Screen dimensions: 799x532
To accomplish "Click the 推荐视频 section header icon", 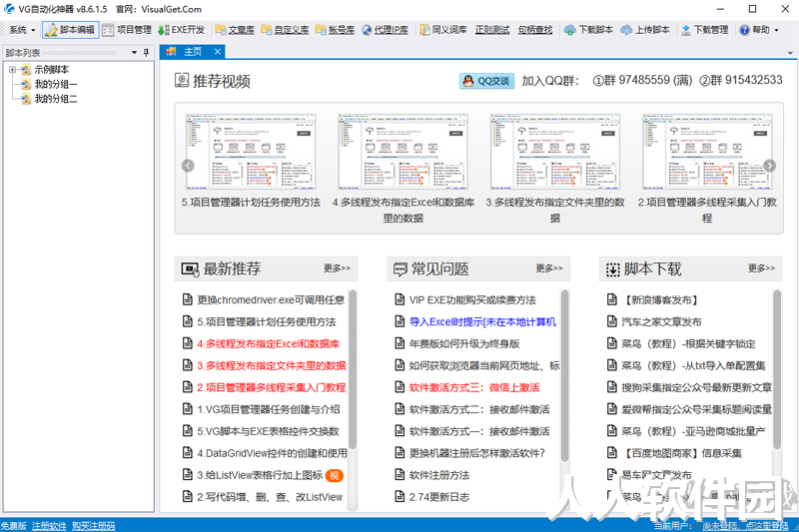I will 182,80.
